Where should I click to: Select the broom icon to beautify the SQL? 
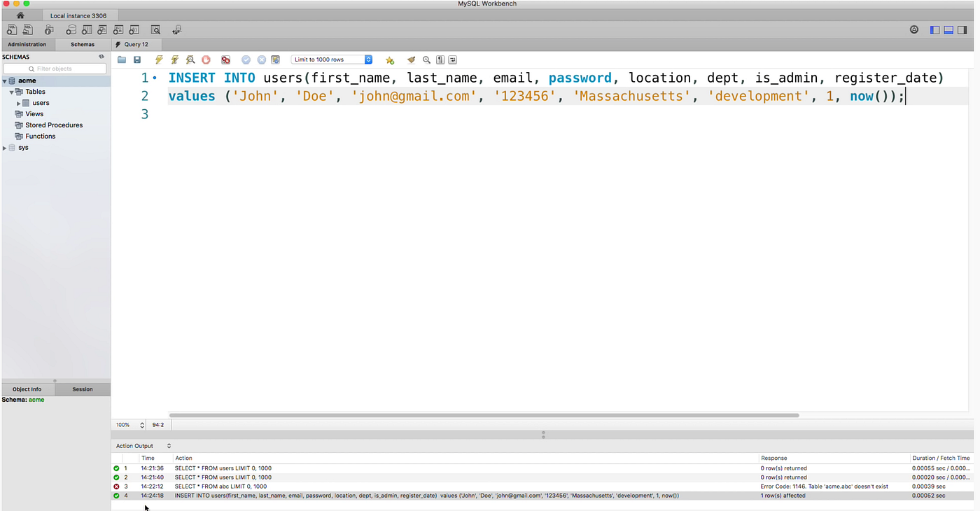coord(411,59)
